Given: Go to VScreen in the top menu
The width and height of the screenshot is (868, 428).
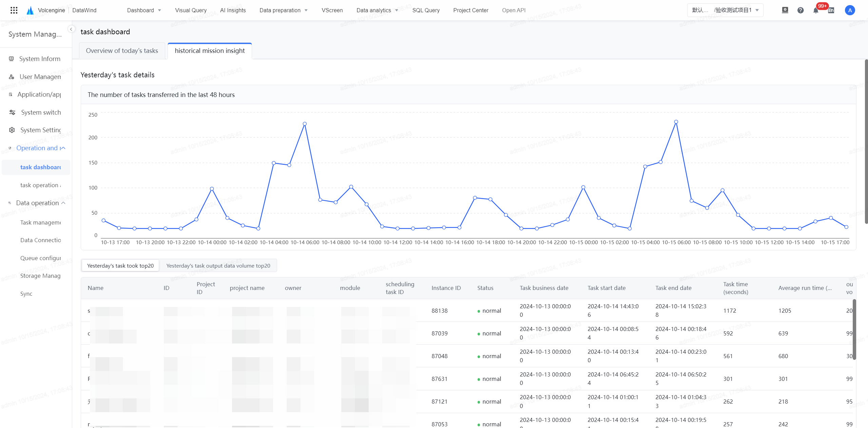Looking at the screenshot, I should [x=332, y=10].
